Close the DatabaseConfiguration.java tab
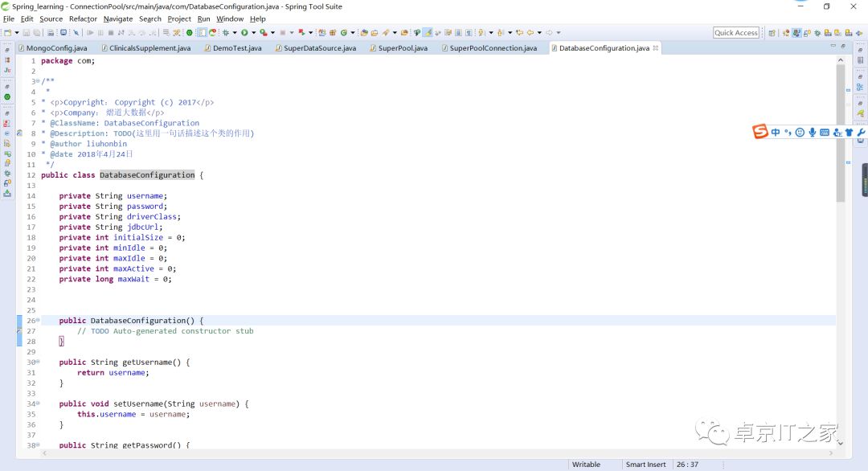The image size is (868, 471). pos(656,48)
